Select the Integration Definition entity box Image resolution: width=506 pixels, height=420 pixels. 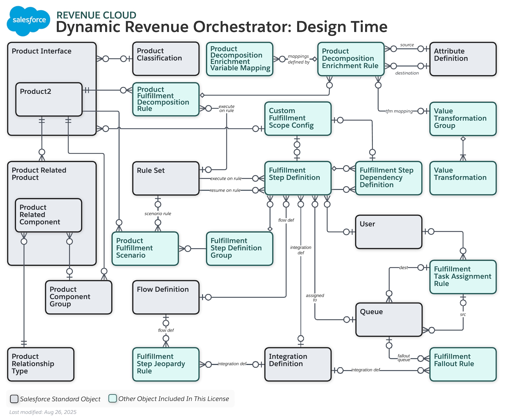point(298,365)
